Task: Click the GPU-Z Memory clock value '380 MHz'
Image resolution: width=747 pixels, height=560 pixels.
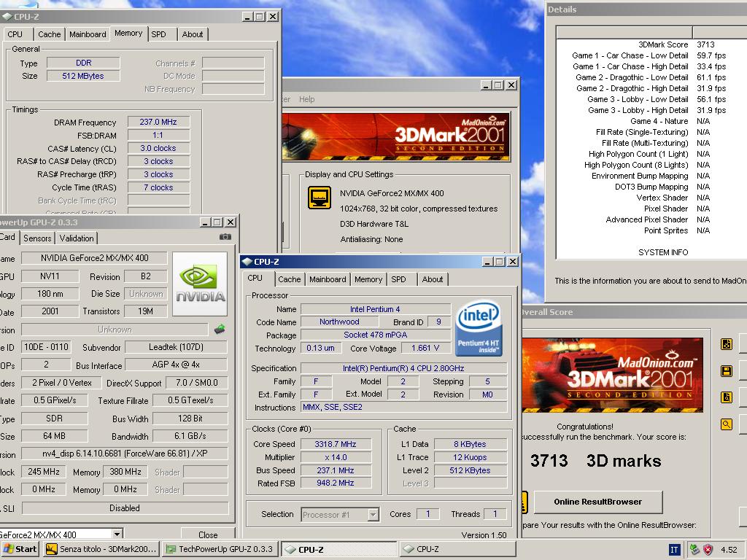Action: pyautogui.click(x=125, y=472)
